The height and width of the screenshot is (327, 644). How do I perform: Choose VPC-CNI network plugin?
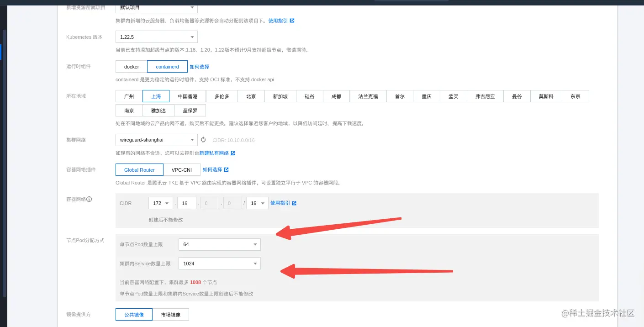(x=182, y=170)
